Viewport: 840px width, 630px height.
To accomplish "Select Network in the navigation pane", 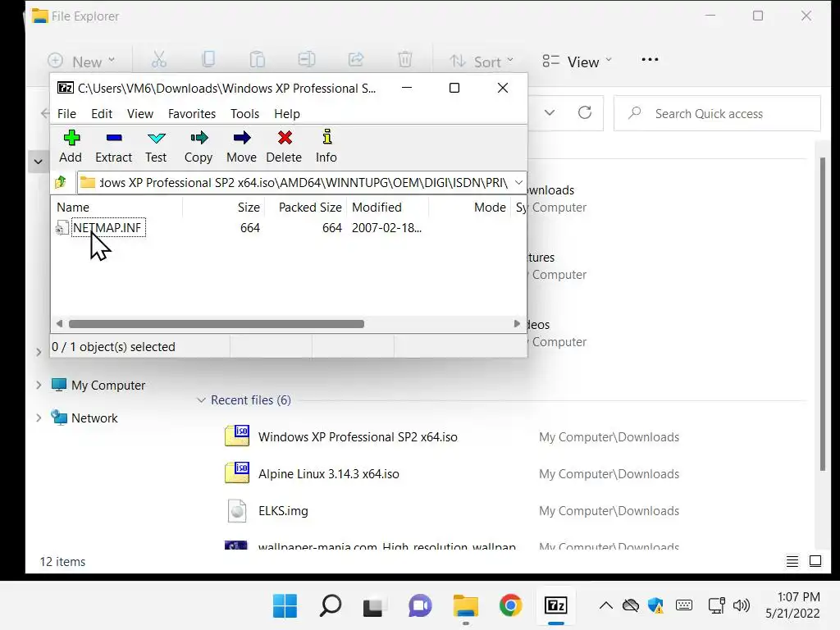I will point(94,418).
